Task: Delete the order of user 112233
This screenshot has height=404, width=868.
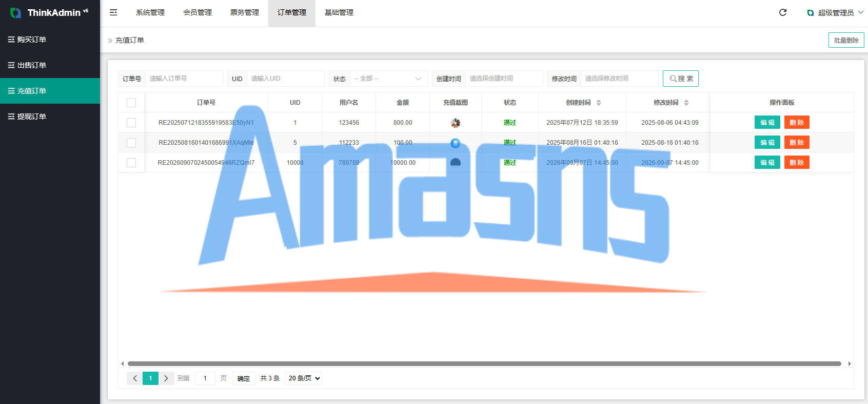Action: [797, 143]
